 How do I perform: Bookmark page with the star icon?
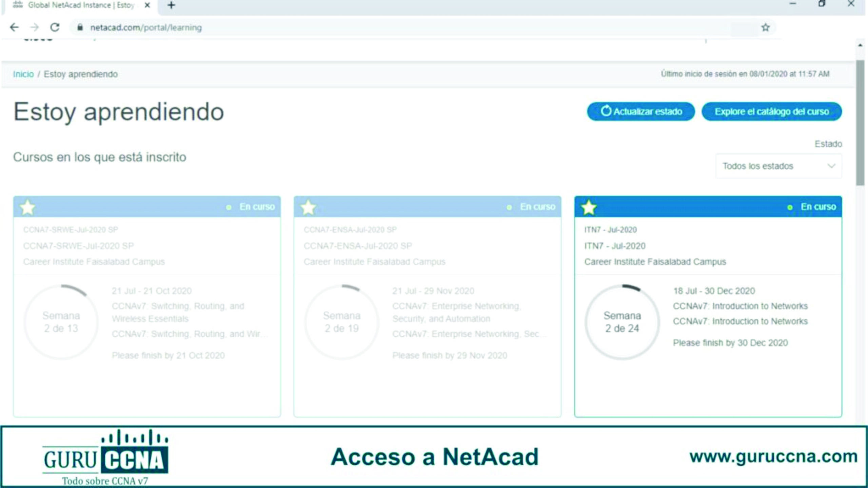click(x=765, y=27)
